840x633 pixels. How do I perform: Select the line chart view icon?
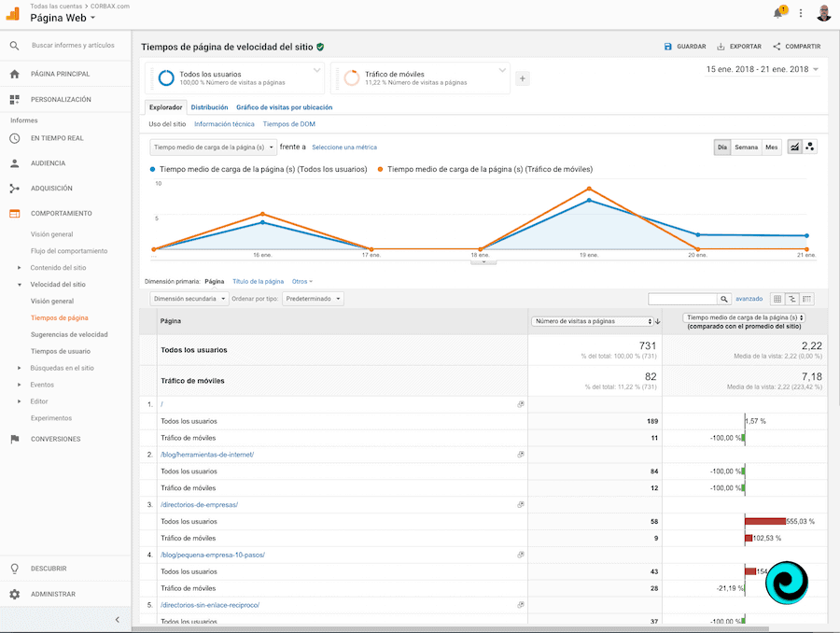click(x=794, y=147)
